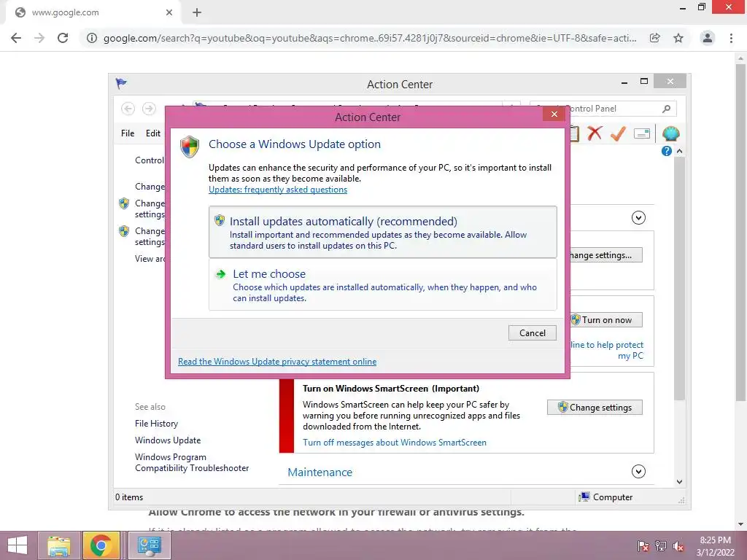Expand the Maintenance section chevron
747x560 pixels.
(x=638, y=472)
